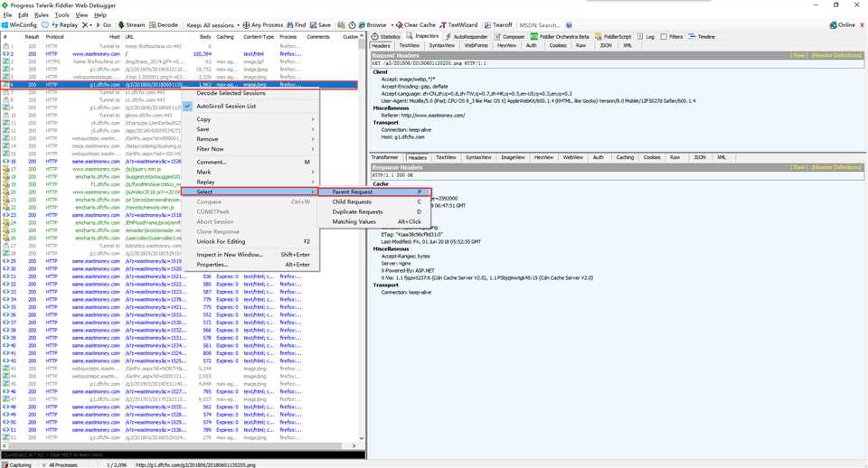
Task: Open the FiddlerScript tab
Action: pyautogui.click(x=613, y=36)
